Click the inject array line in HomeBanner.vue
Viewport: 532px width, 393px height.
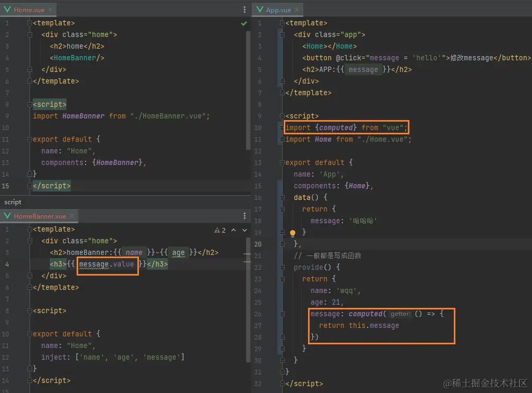click(x=113, y=358)
